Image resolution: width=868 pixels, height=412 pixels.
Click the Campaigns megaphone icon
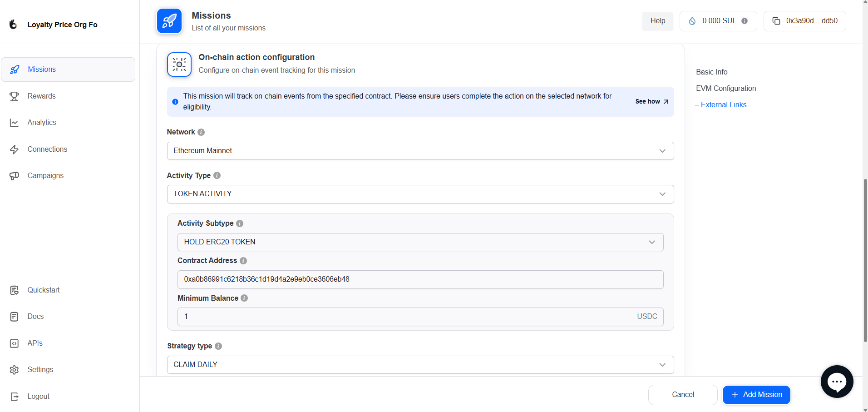tap(15, 176)
